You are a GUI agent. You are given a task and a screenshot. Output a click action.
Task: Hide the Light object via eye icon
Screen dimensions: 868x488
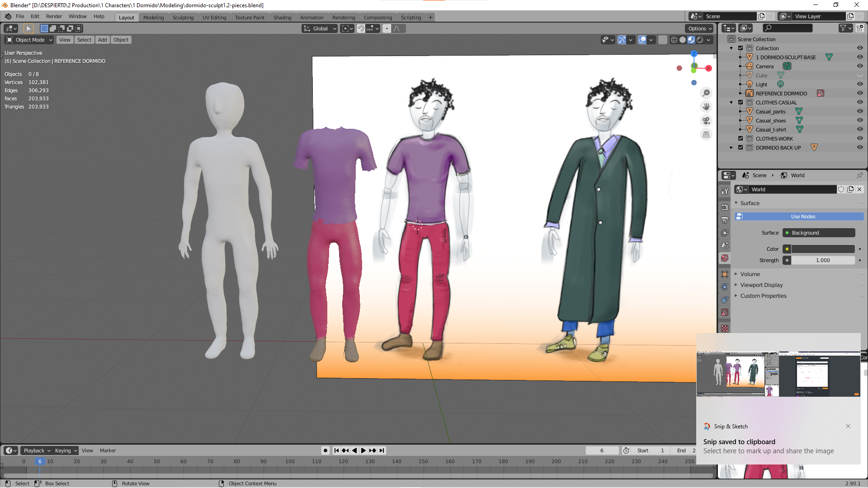click(x=859, y=84)
